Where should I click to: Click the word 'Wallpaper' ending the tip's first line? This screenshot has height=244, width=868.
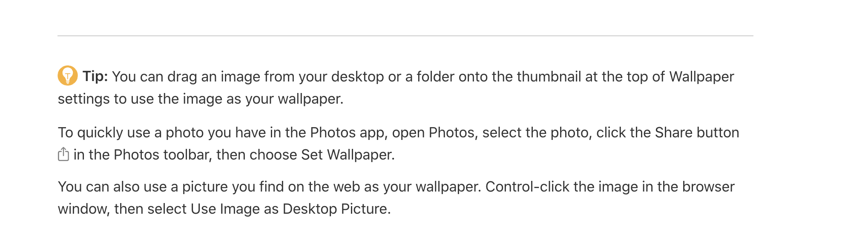coord(701,77)
